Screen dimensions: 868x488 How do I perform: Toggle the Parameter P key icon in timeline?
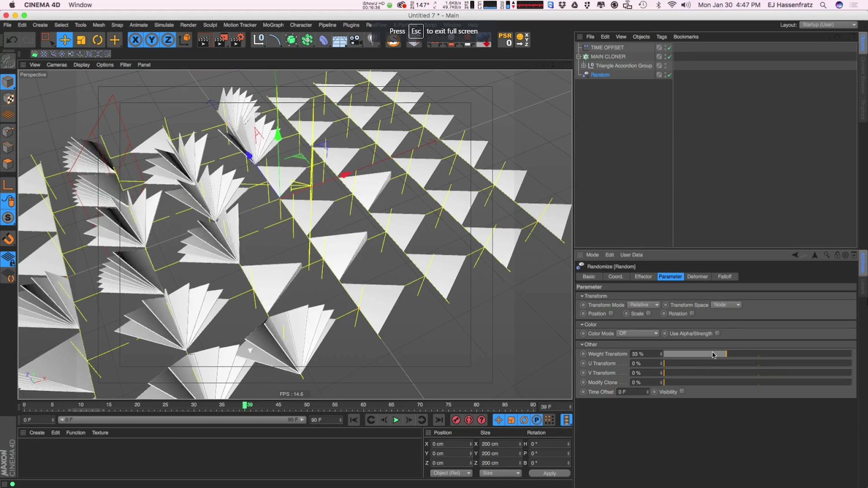[x=537, y=420]
